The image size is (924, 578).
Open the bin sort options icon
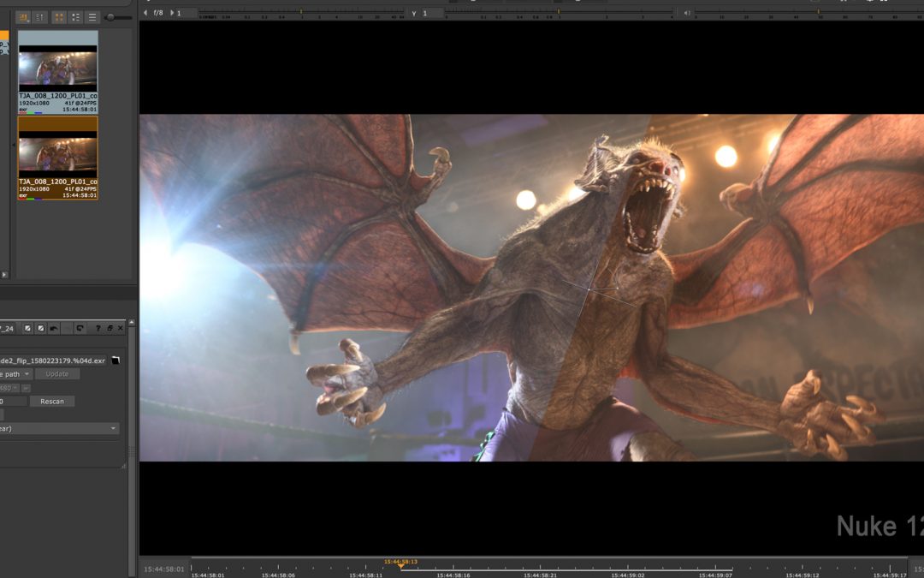point(24,18)
